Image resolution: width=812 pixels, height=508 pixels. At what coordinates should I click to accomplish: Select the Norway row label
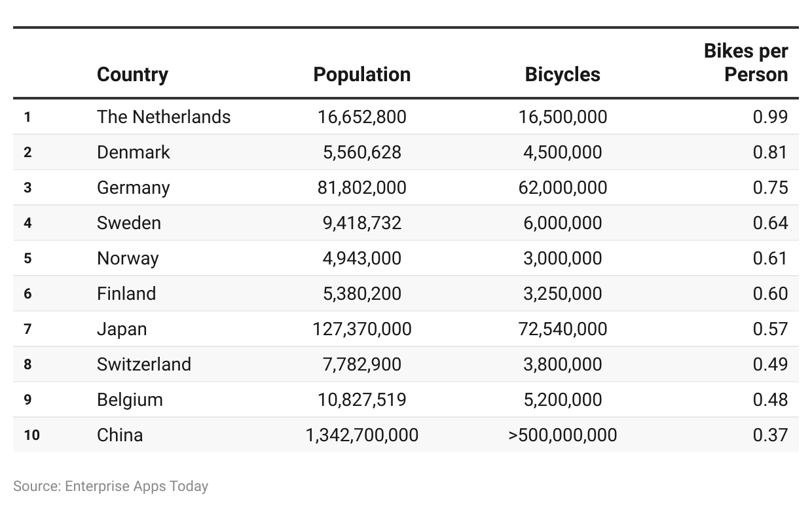pyautogui.click(x=128, y=258)
